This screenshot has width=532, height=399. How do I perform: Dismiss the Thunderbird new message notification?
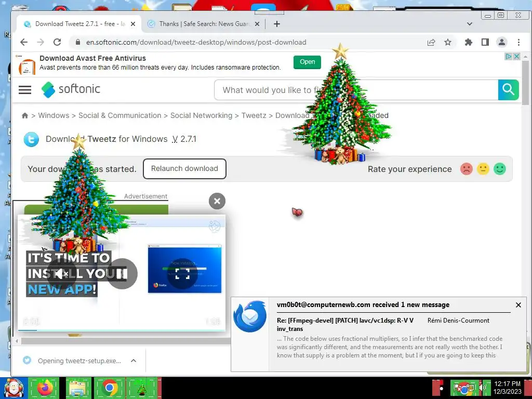pos(518,305)
